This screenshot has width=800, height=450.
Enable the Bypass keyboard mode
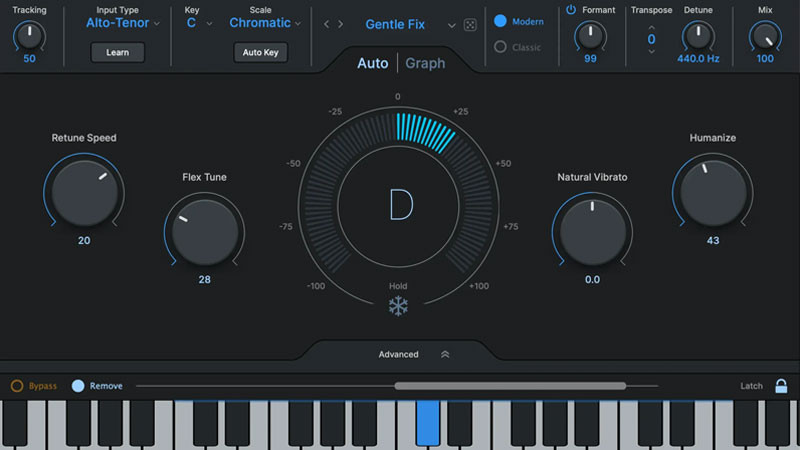click(17, 386)
